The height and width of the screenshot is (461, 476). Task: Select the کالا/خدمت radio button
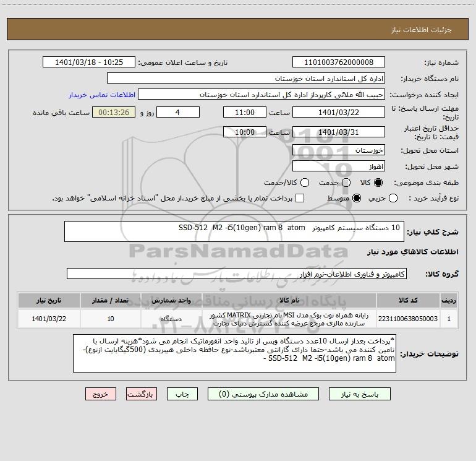tap(305, 183)
